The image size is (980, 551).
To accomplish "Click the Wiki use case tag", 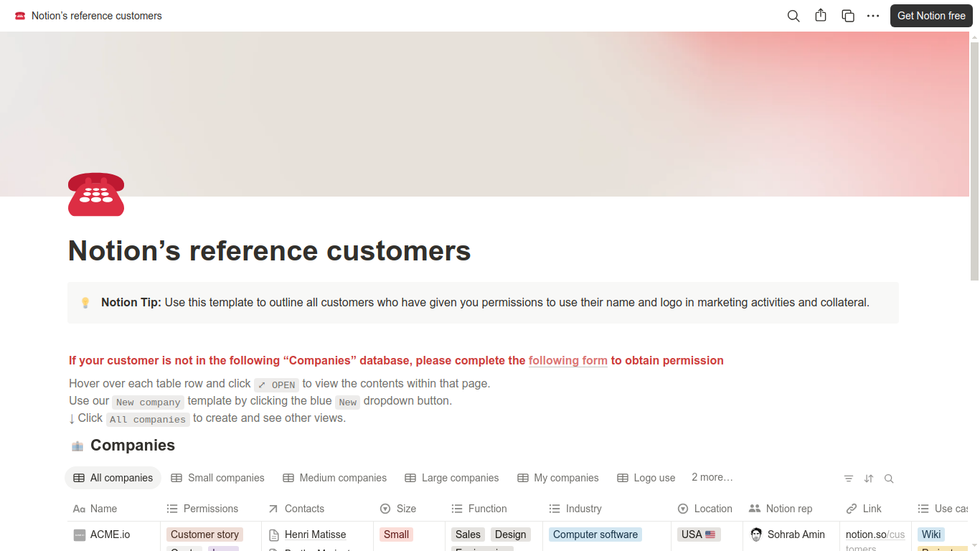I will click(x=931, y=534).
